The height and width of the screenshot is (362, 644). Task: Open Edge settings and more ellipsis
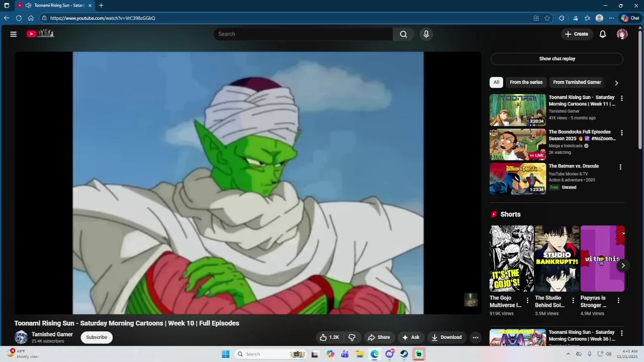click(x=611, y=18)
